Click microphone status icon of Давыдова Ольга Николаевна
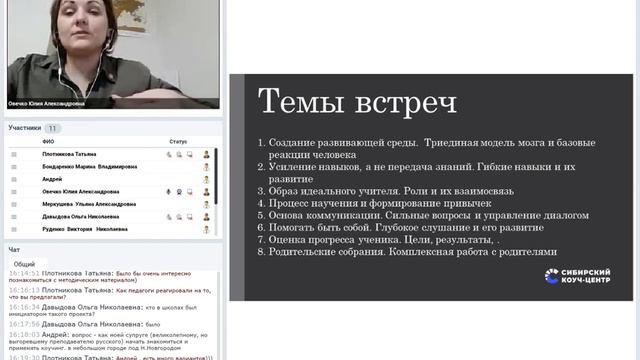Viewport: 640px width, 360px height. click(x=169, y=217)
